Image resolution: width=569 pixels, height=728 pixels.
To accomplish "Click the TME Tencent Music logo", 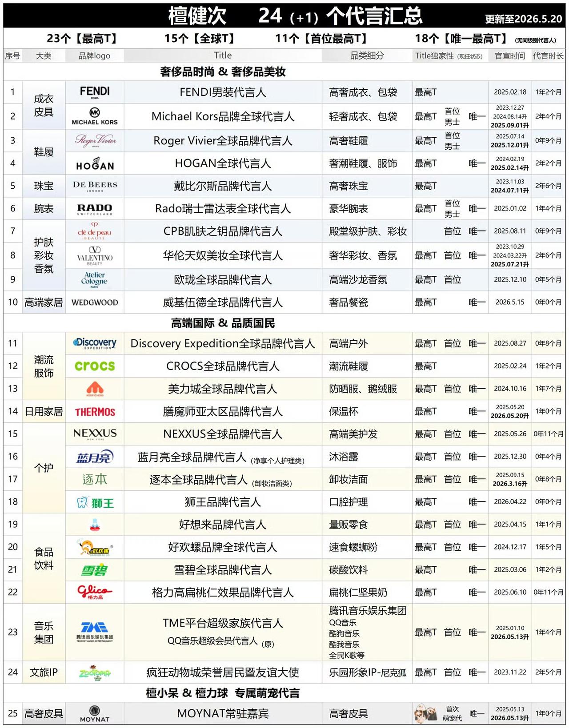I will click(95, 632).
